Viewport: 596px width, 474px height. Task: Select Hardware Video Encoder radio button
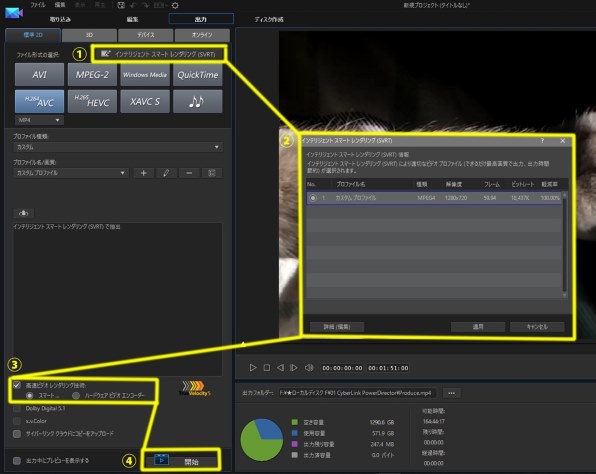pyautogui.click(x=76, y=396)
